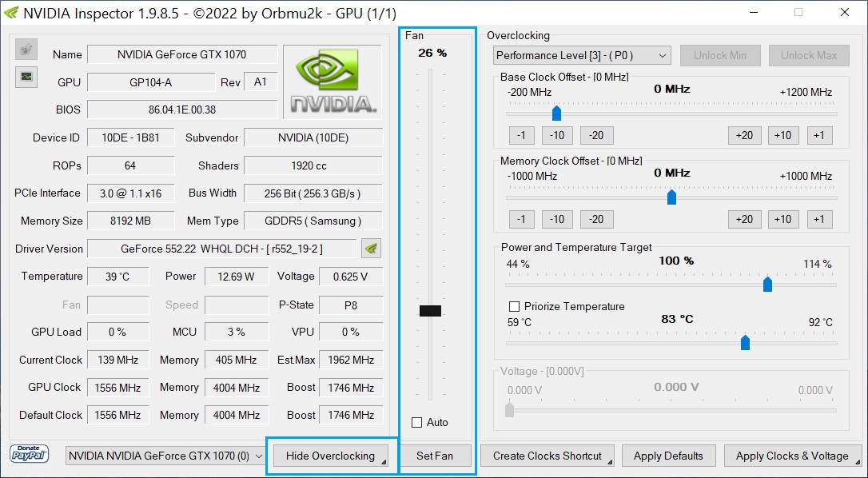Click the fan speed slider handle
The image size is (868, 478).
[x=430, y=311]
